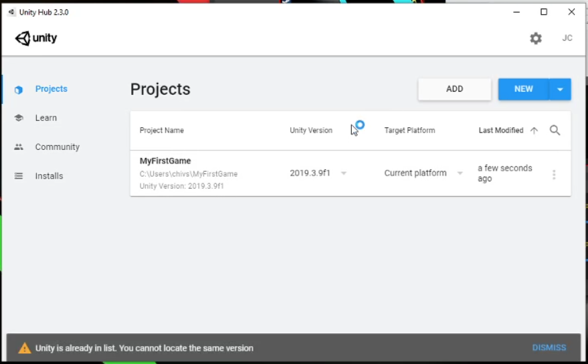Screen dimensions: 588x364
Task: Go to the Learn tab
Action: coord(45,118)
